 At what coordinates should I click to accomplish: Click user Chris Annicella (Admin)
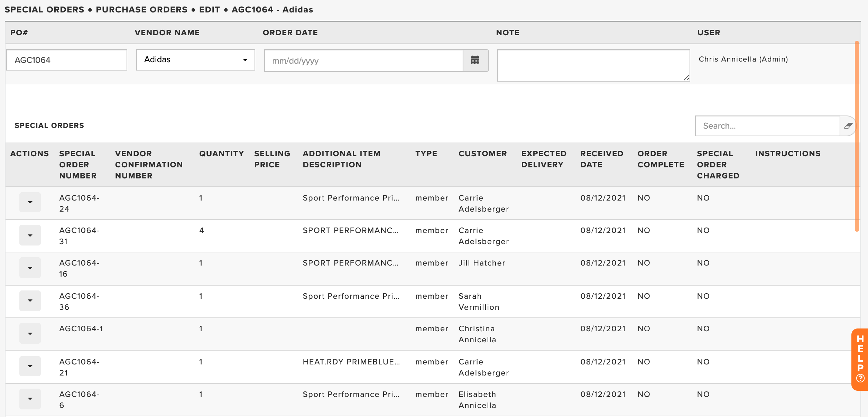tap(743, 59)
